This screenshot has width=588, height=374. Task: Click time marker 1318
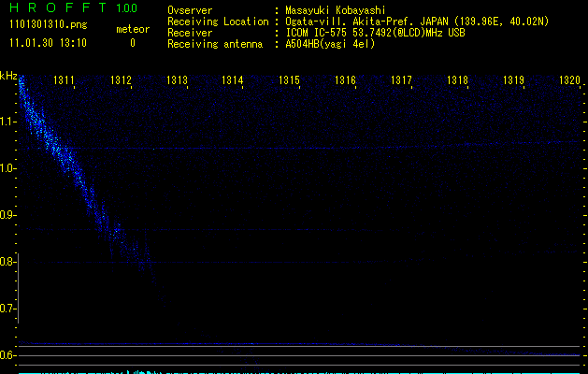click(x=457, y=80)
